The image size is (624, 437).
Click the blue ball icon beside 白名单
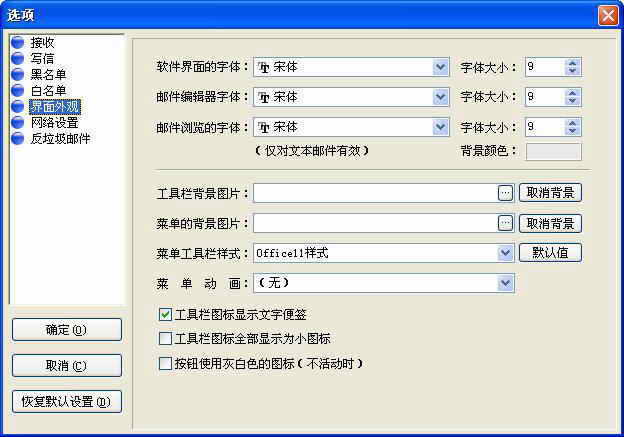[x=17, y=91]
